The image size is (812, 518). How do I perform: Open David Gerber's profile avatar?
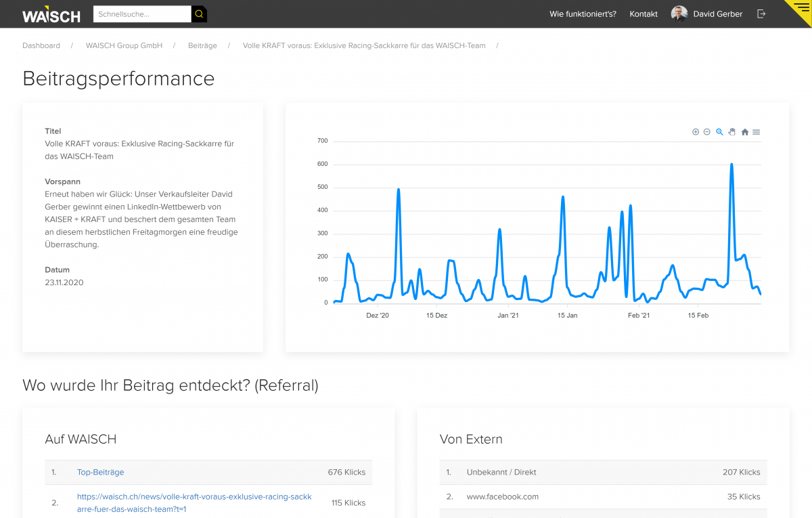[679, 14]
